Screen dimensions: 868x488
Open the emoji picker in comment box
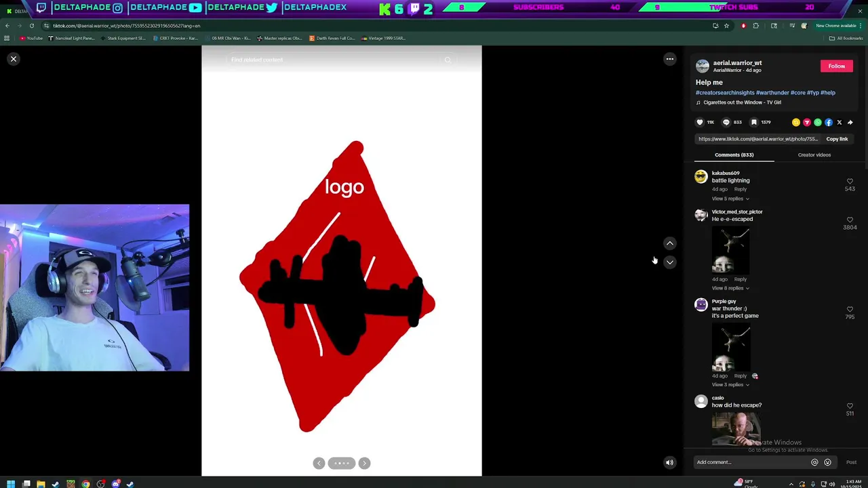tap(827, 462)
